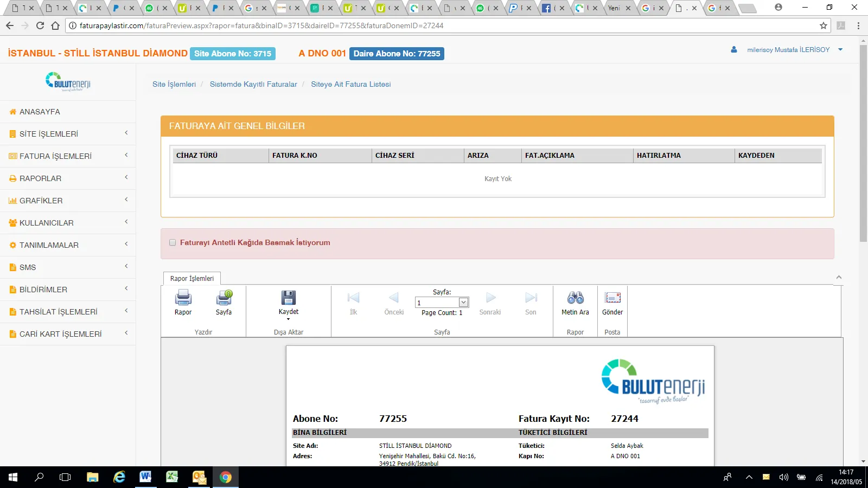Jump to last page with Son icon

click(531, 298)
